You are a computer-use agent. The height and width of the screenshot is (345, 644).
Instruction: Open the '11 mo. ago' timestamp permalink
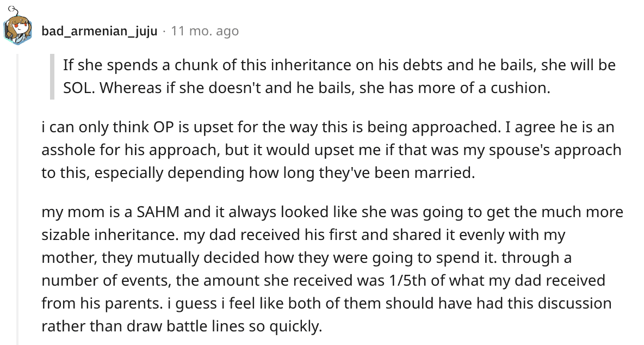pyautogui.click(x=205, y=31)
